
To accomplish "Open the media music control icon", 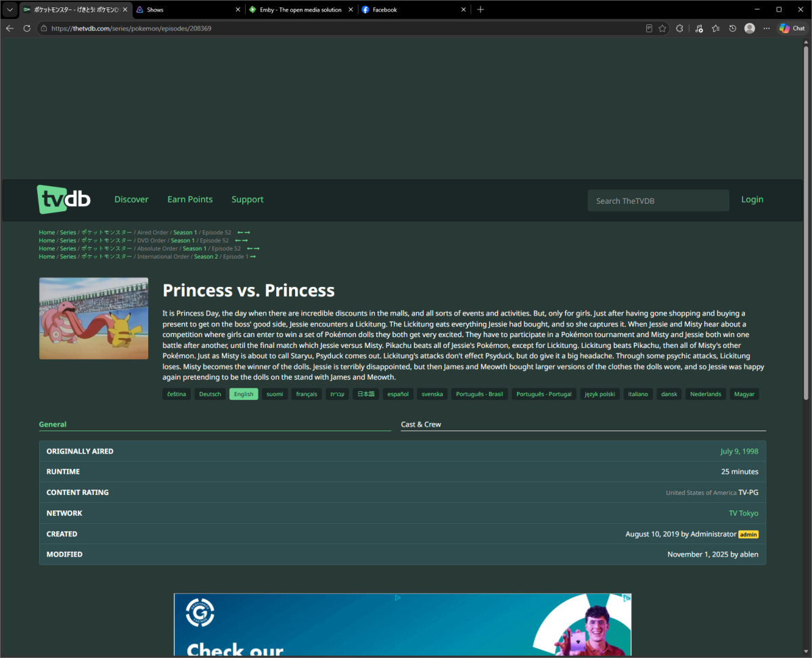I will click(x=698, y=28).
